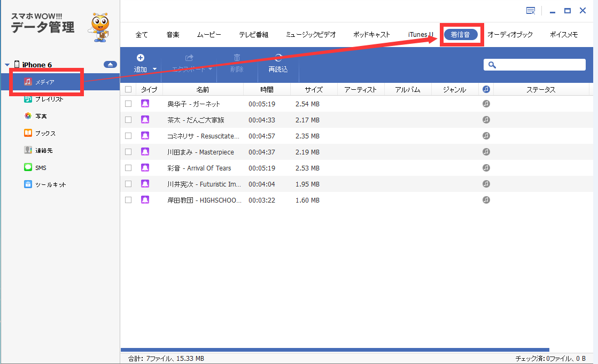Click music note icon in コミネリサ row
This screenshot has height=364, width=598.
click(x=486, y=135)
